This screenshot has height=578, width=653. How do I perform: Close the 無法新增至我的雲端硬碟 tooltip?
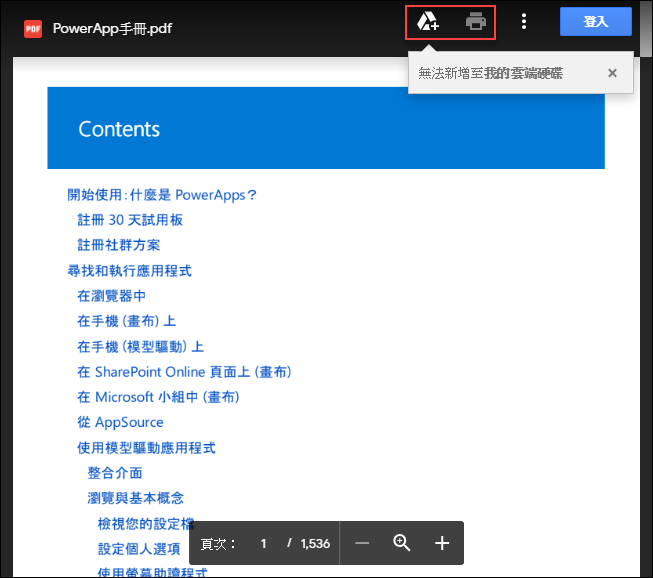pyautogui.click(x=612, y=73)
